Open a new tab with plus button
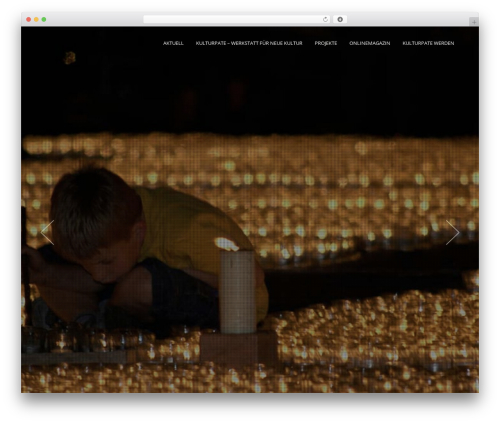The height and width of the screenshot is (423, 500). click(474, 22)
